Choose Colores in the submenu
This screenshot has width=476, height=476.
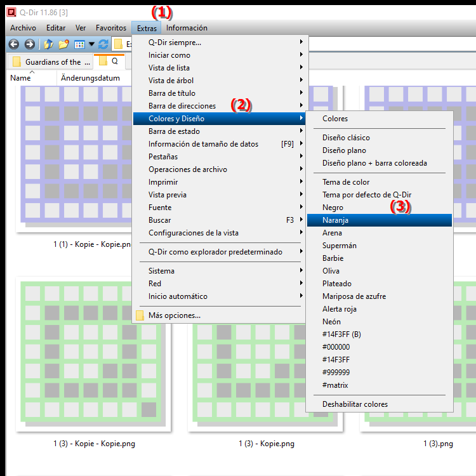point(380,119)
